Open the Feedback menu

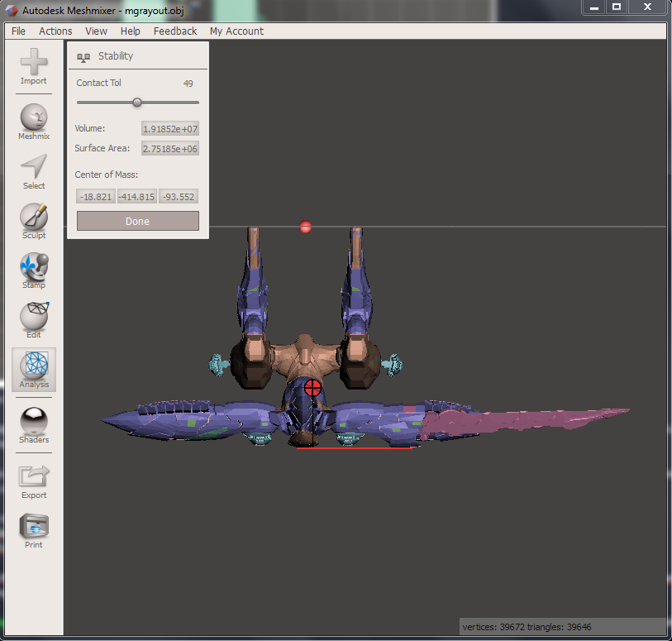click(175, 31)
